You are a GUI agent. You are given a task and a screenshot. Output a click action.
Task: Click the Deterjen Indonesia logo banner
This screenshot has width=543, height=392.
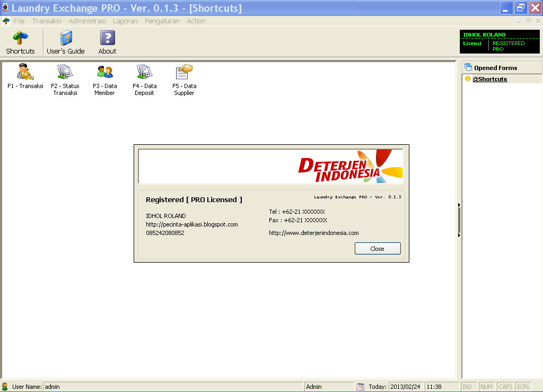pos(271,166)
